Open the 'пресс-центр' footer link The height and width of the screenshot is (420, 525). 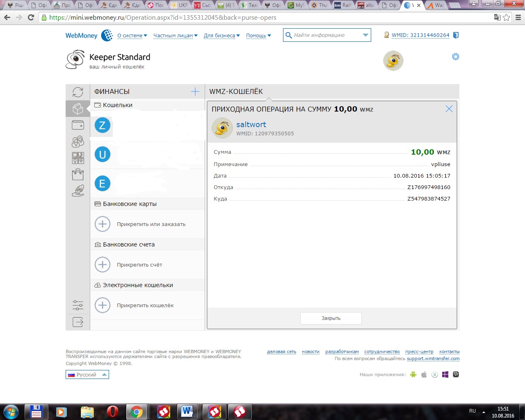[419, 352]
